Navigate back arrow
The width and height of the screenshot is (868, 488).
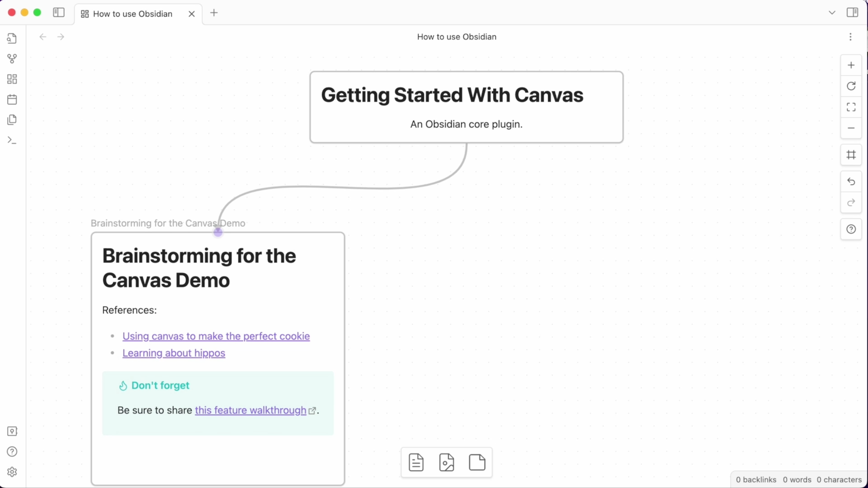click(x=43, y=37)
